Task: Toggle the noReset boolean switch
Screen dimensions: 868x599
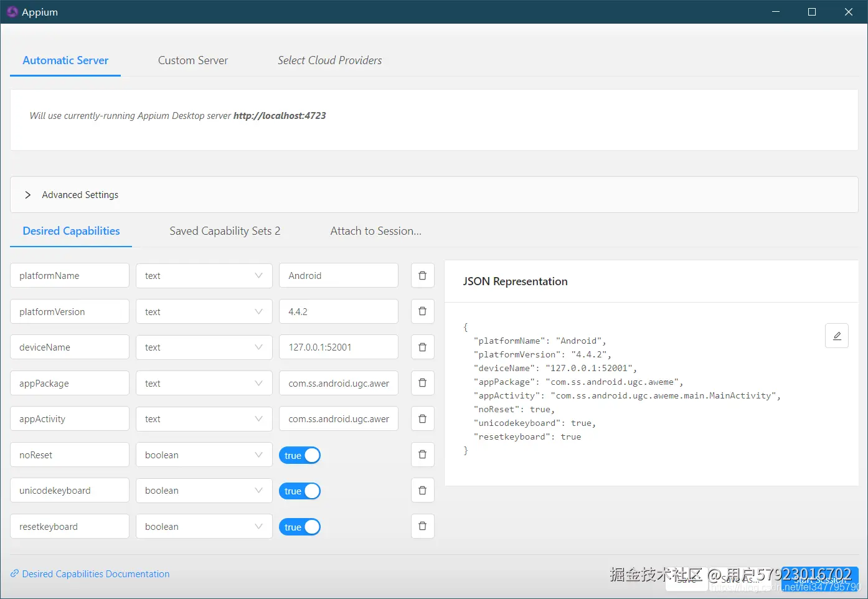Action: click(x=300, y=455)
